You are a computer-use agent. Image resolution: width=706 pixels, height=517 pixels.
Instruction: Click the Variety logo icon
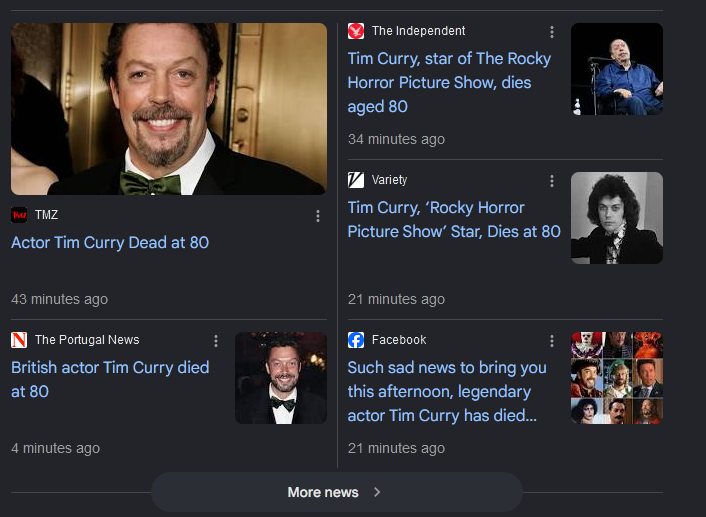pos(356,180)
